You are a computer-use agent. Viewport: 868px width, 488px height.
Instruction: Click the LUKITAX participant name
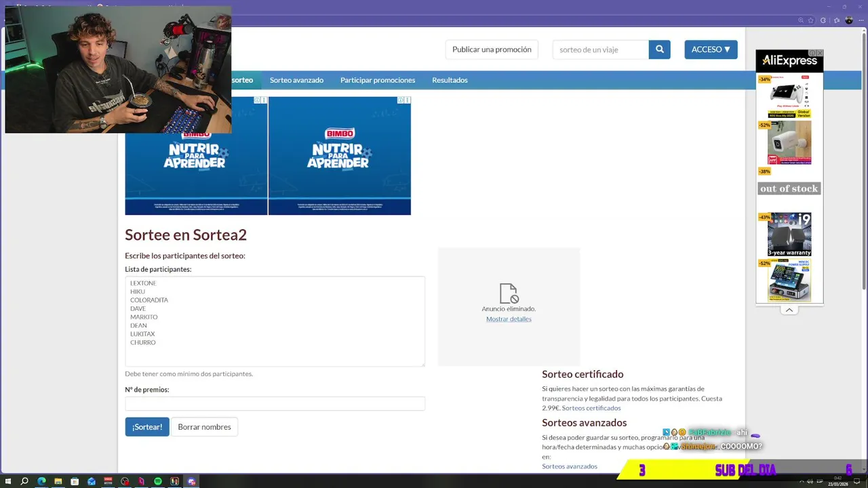coord(142,334)
